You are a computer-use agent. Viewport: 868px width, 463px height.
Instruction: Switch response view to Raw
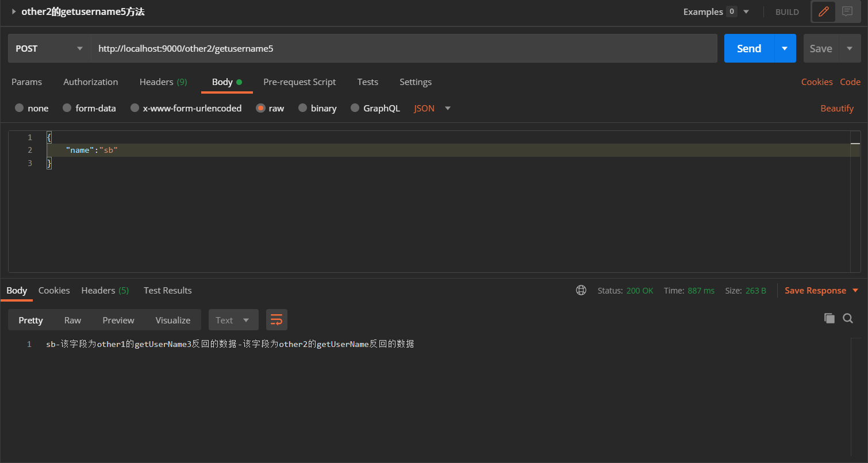pos(72,320)
